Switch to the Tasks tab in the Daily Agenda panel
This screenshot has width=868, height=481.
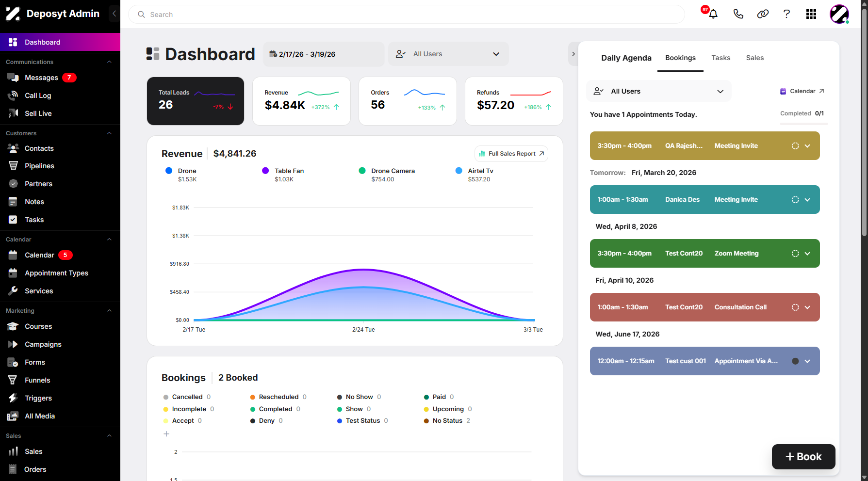coord(721,58)
